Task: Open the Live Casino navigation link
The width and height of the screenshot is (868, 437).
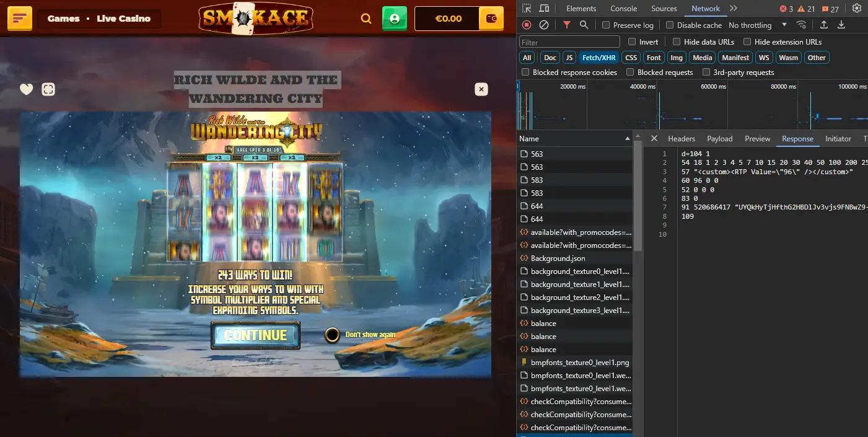Action: (123, 19)
